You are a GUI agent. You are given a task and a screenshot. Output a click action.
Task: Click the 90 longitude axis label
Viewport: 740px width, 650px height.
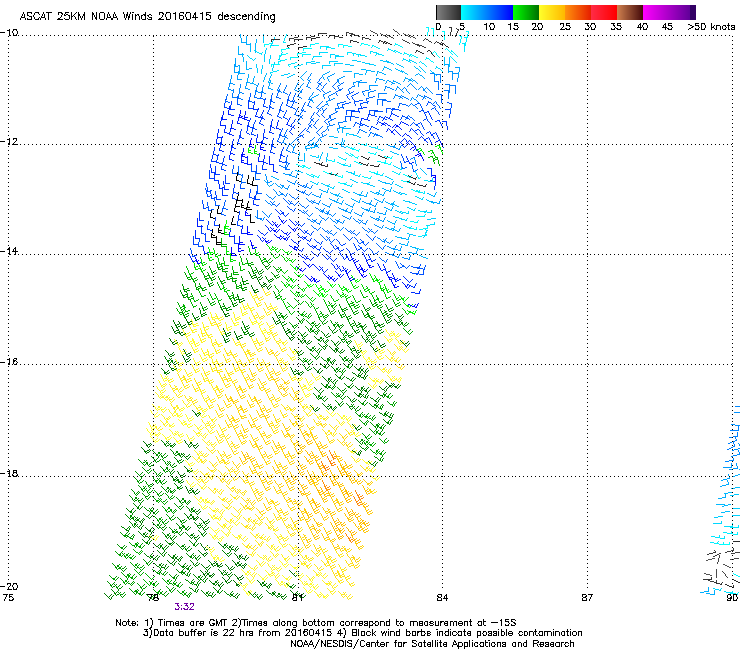(732, 598)
